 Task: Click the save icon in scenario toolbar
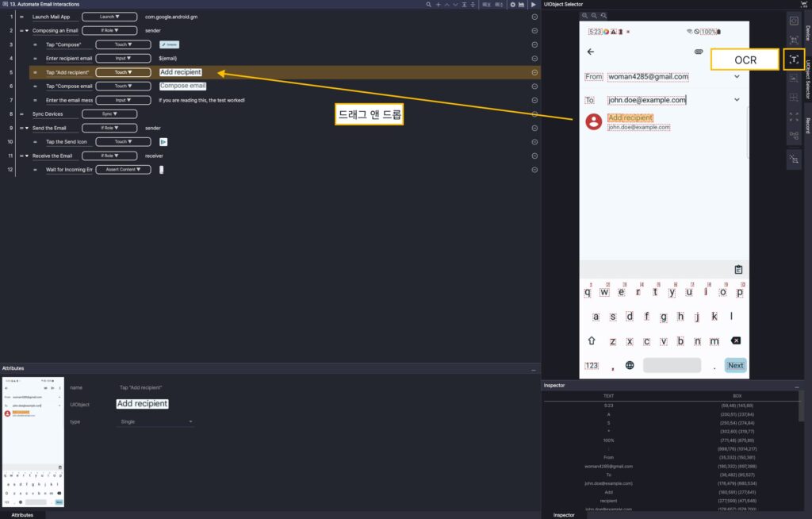point(521,5)
